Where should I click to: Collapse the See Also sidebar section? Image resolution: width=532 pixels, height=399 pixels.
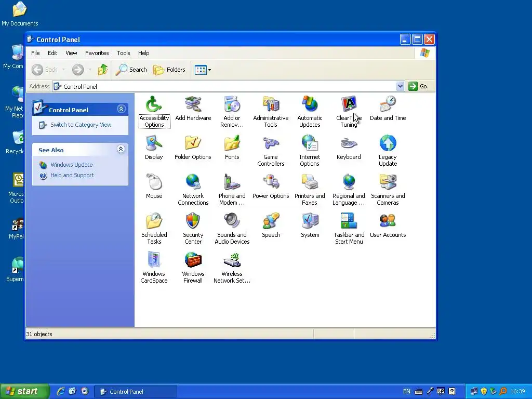tap(121, 149)
